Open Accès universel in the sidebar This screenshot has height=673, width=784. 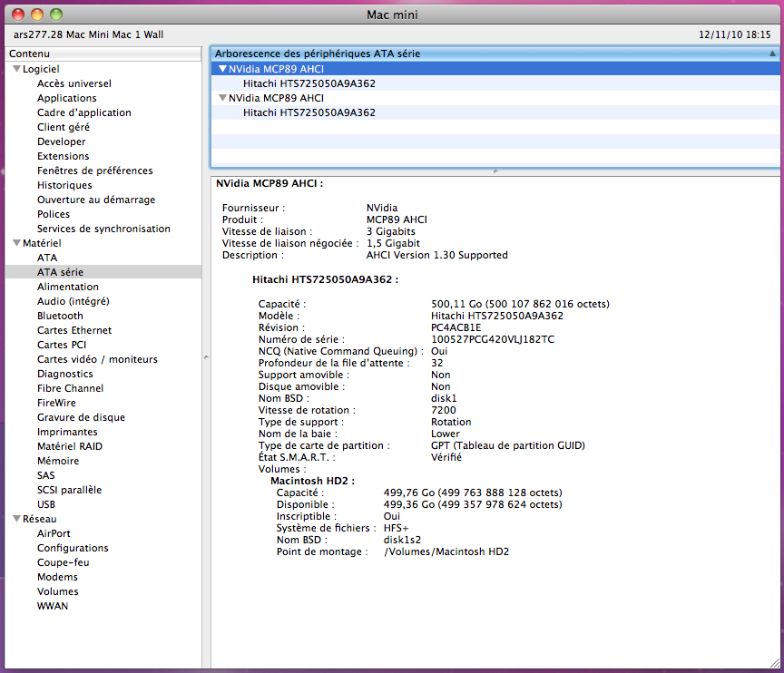74,83
